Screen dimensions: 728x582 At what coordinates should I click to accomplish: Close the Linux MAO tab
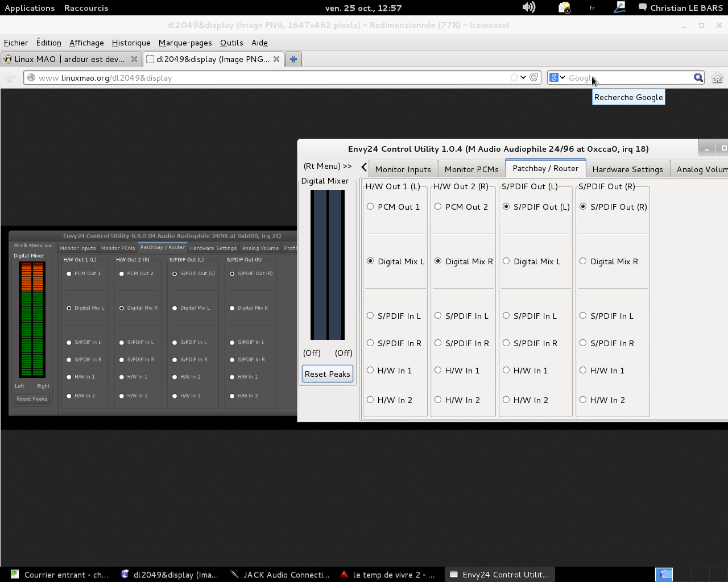click(x=134, y=59)
